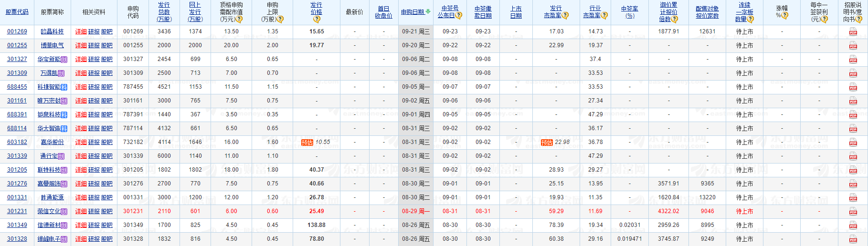Image resolution: width=868 pixels, height=246 pixels.
Task: Open the prospectus PDF for stock 301205
Action: (853, 170)
